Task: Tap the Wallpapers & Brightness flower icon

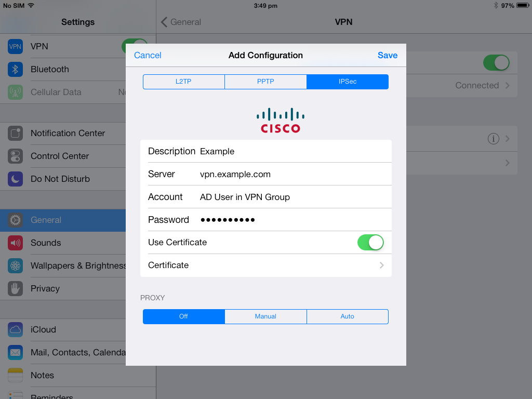Action: [x=15, y=265]
